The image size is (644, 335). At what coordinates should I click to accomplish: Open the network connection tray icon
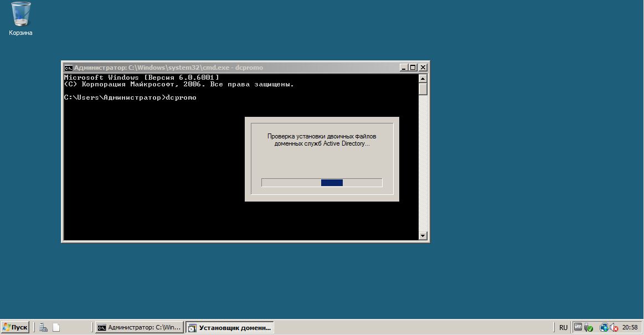click(604, 327)
